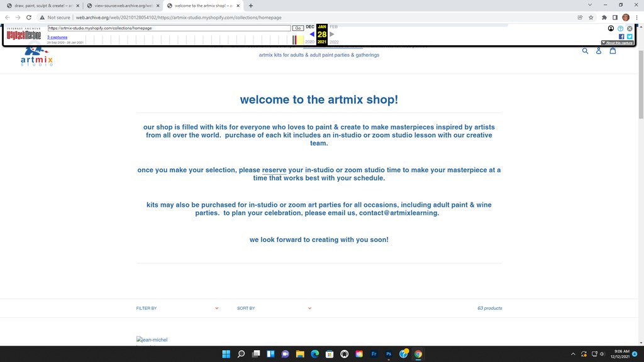
Task: Open Chrome side panel icon
Action: 615,17
